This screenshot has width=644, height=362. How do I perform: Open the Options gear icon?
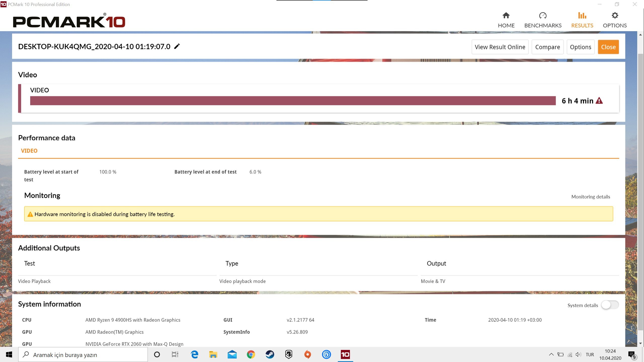tap(615, 16)
